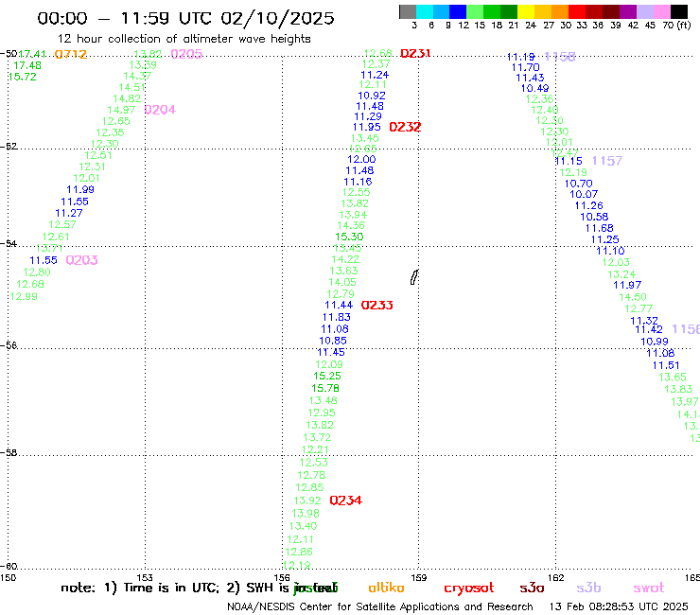The image size is (700, 615).
Task: Click the red '0232' time label
Action: [405, 127]
